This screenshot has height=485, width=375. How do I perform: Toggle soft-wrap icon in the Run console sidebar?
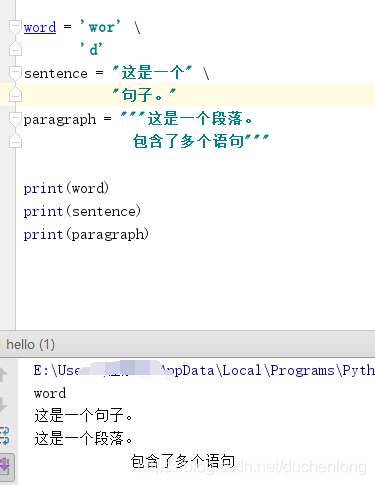[x=5, y=436]
